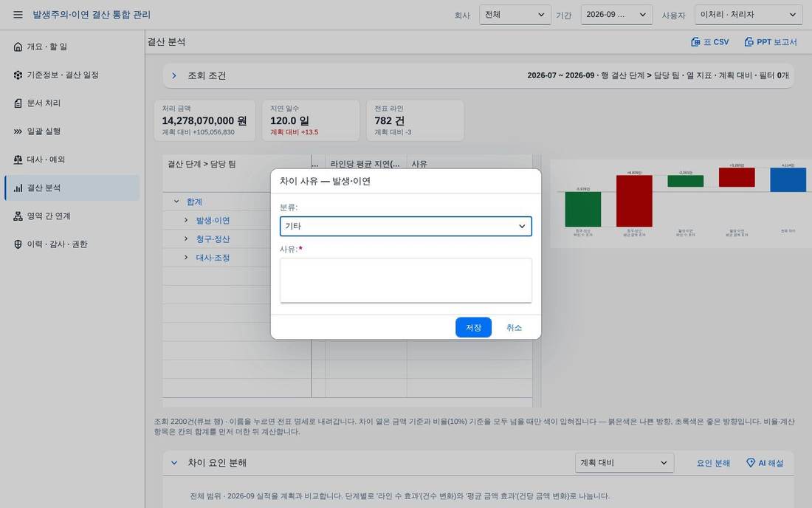Screen dimensions: 812x508
Task: Click the 발생·이연 row link
Action: (213, 220)
